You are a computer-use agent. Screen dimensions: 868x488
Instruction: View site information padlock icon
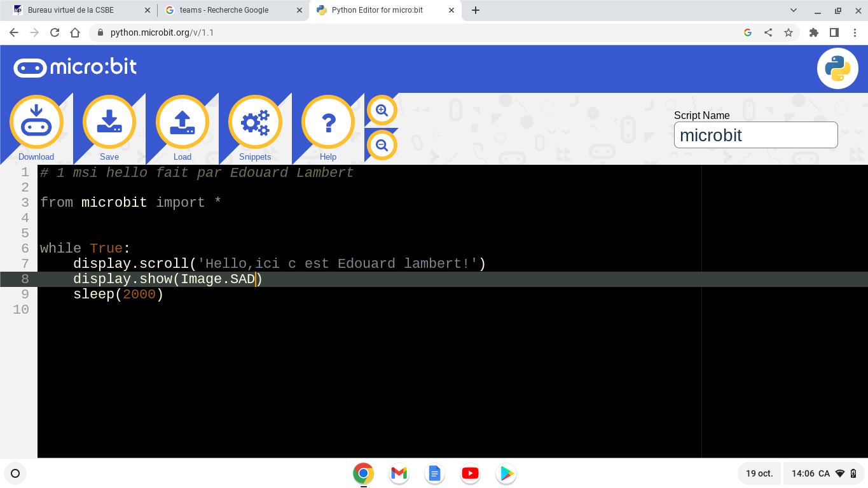tap(100, 32)
